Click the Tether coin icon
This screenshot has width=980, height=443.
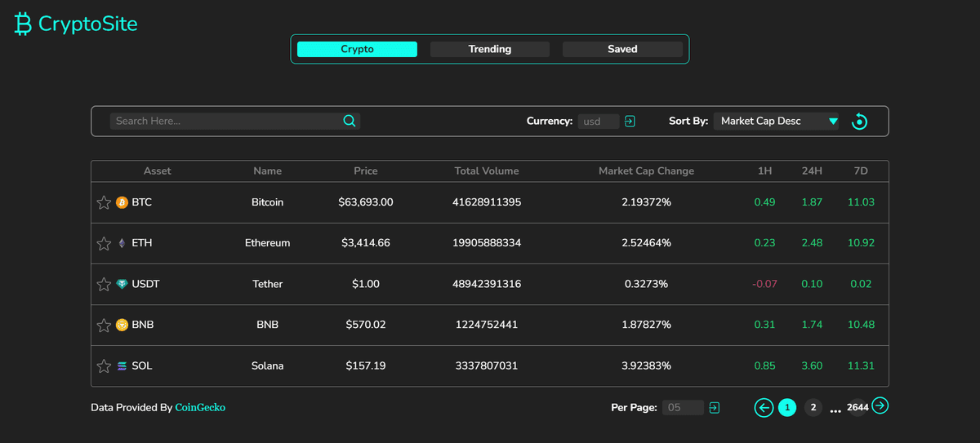click(x=122, y=284)
